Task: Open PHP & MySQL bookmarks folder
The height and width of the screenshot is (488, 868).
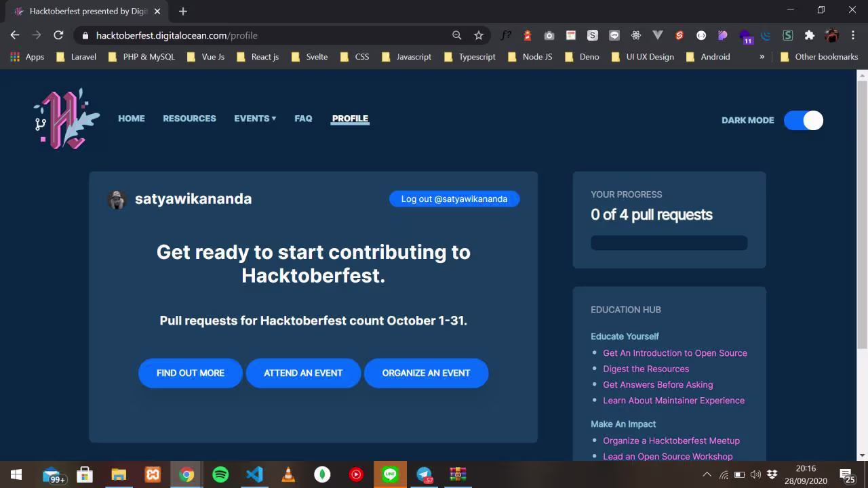Action: click(141, 57)
